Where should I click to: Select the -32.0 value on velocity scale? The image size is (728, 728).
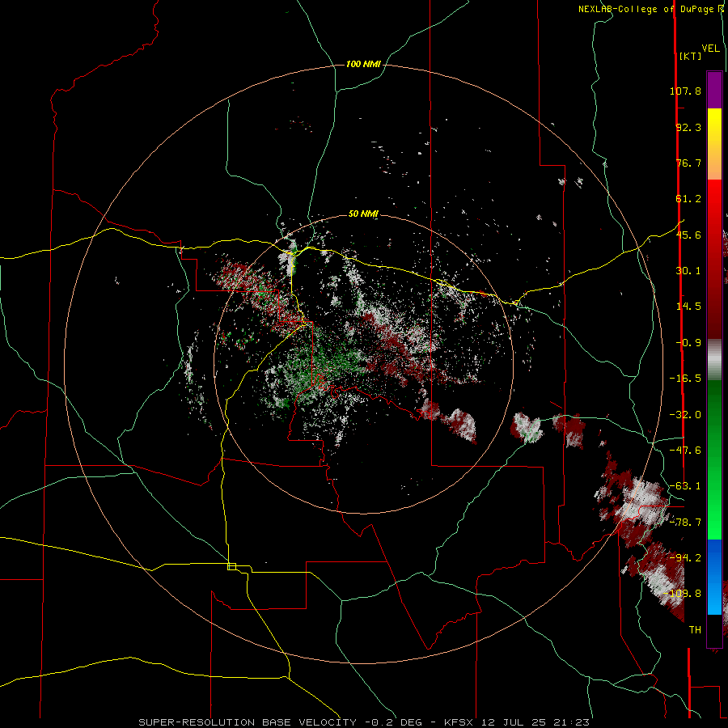pos(685,415)
